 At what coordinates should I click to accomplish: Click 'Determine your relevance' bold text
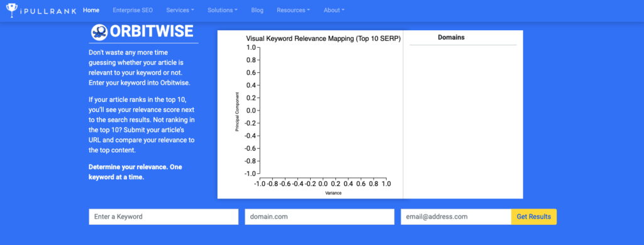pyautogui.click(x=135, y=172)
